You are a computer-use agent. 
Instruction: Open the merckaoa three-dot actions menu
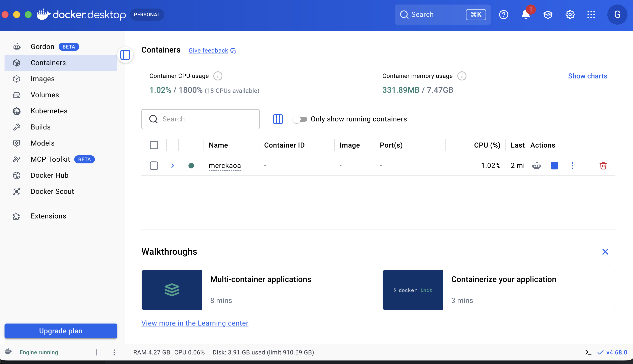(x=572, y=165)
